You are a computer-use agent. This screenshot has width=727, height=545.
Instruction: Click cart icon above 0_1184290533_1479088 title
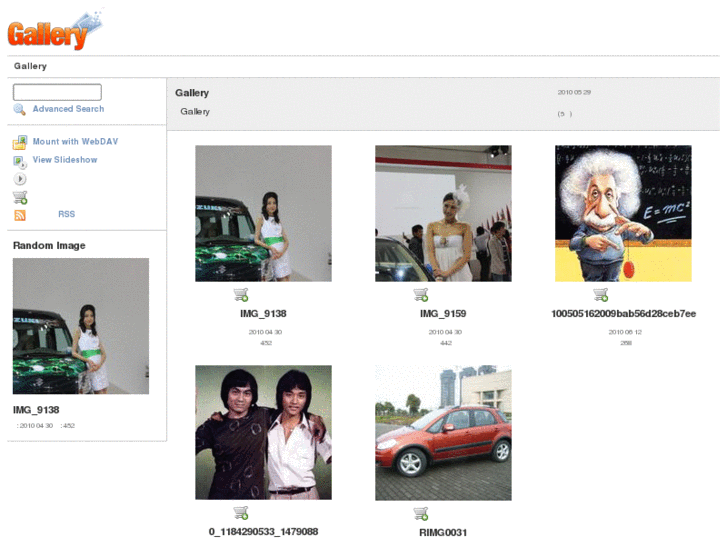tap(241, 513)
